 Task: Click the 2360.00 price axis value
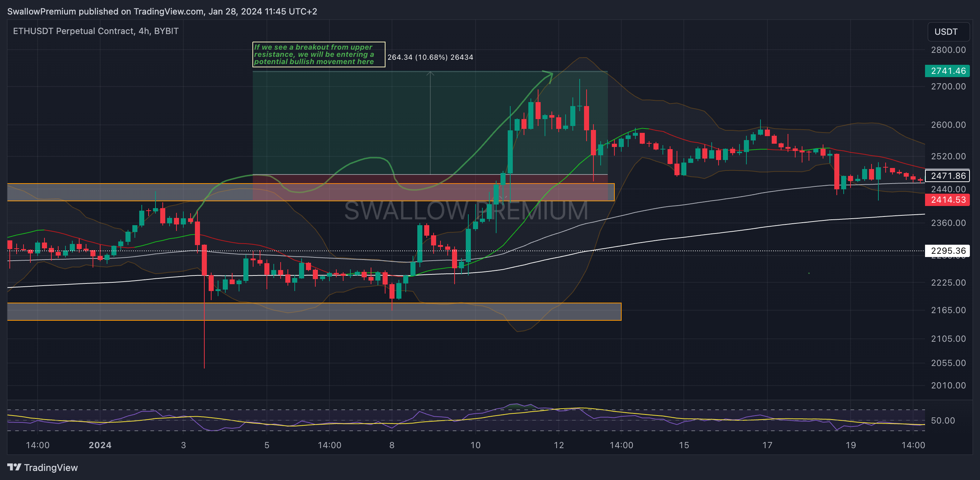(x=948, y=223)
